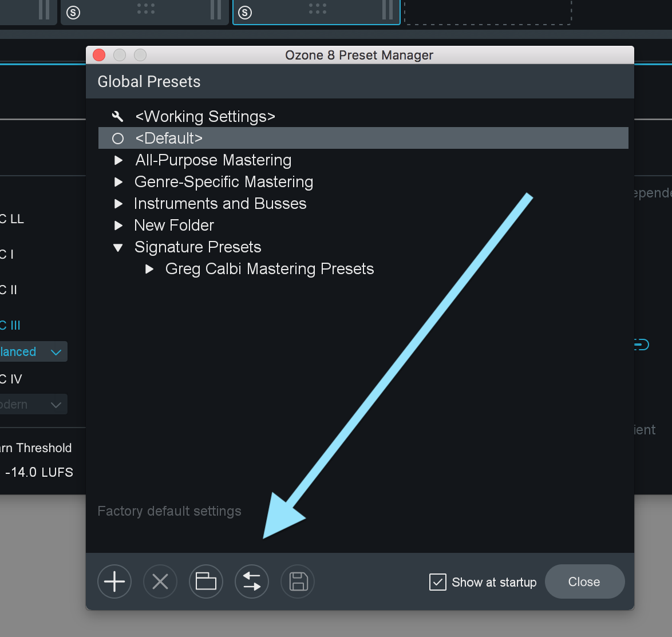Click the circle icon beside Default
The width and height of the screenshot is (672, 637).
118,139
